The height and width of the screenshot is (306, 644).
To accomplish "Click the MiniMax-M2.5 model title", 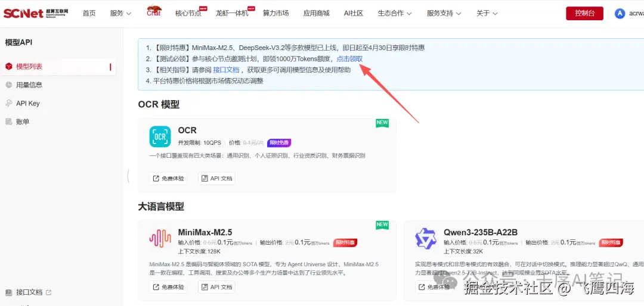I will tap(205, 232).
